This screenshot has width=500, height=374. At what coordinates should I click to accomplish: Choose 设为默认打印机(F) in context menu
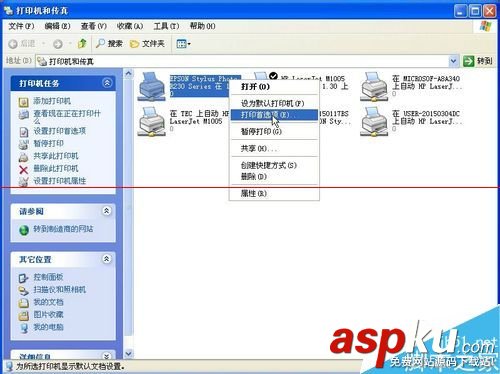tap(274, 103)
